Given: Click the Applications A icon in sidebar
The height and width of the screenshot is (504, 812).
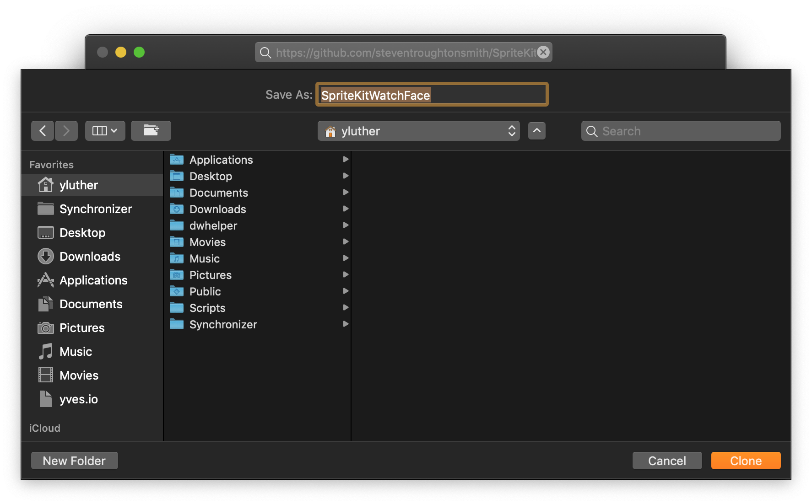Looking at the screenshot, I should coord(45,280).
